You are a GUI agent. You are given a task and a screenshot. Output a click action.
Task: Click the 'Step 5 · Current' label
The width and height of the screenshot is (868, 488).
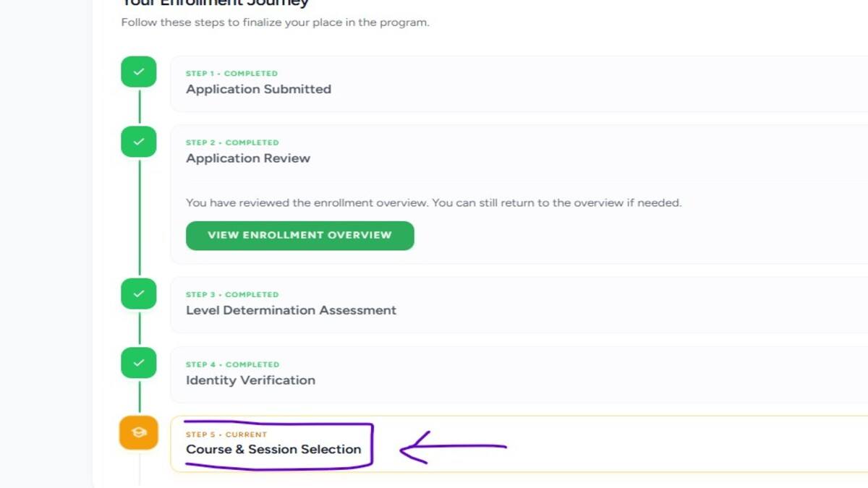[226, 435]
